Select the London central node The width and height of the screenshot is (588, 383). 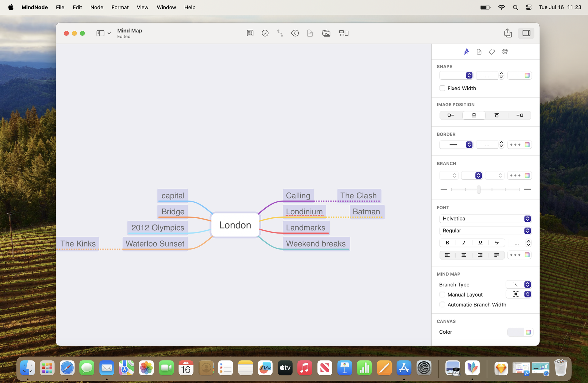pos(235,225)
